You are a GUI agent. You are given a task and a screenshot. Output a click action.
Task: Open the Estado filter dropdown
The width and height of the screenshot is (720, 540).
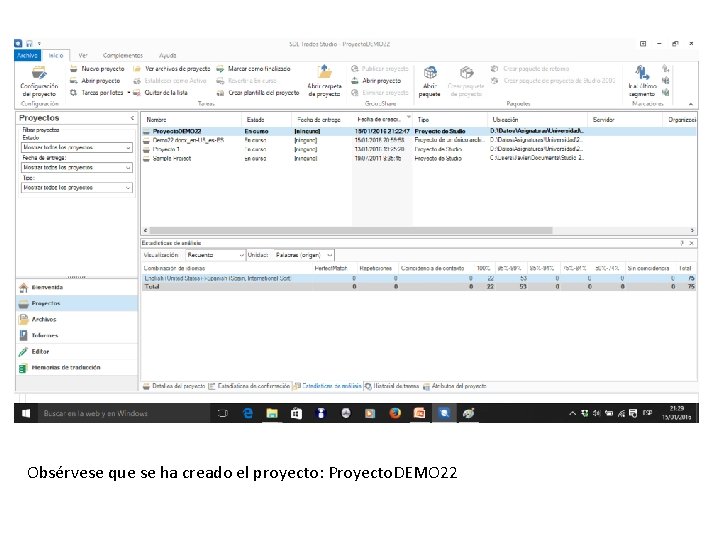point(77,147)
